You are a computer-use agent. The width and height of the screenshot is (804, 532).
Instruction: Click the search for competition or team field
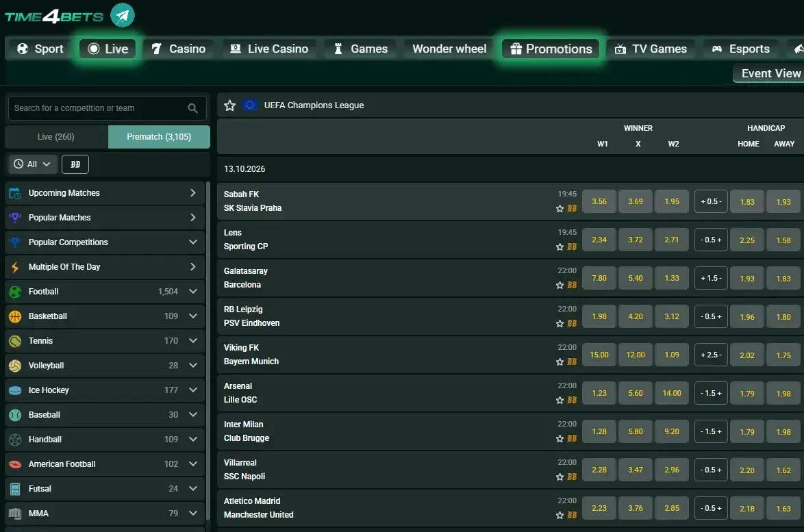(x=107, y=108)
